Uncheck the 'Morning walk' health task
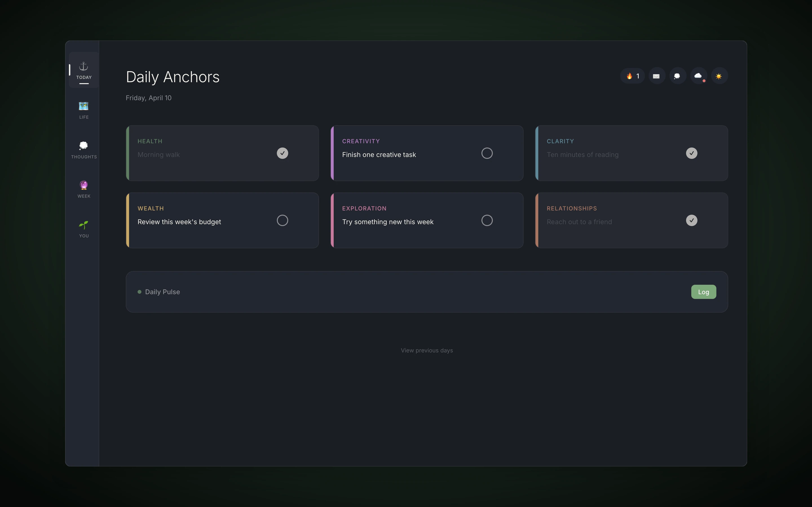The height and width of the screenshot is (507, 812). coord(282,153)
